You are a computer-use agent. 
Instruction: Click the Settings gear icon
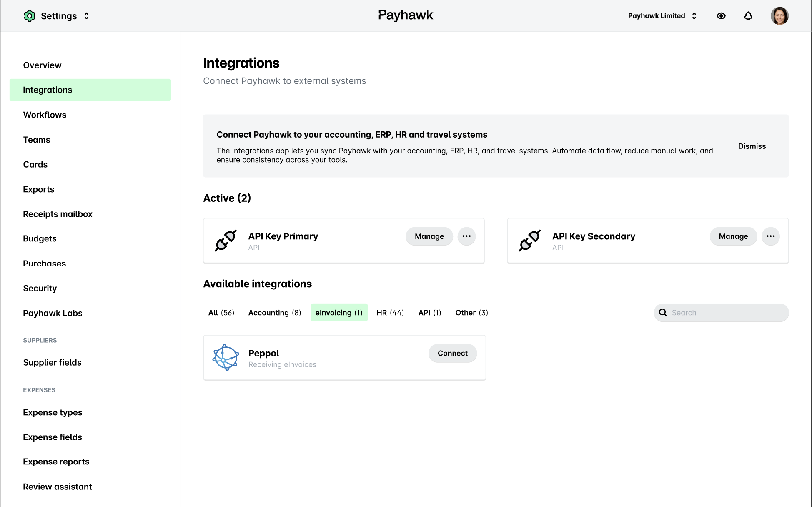[x=29, y=15]
